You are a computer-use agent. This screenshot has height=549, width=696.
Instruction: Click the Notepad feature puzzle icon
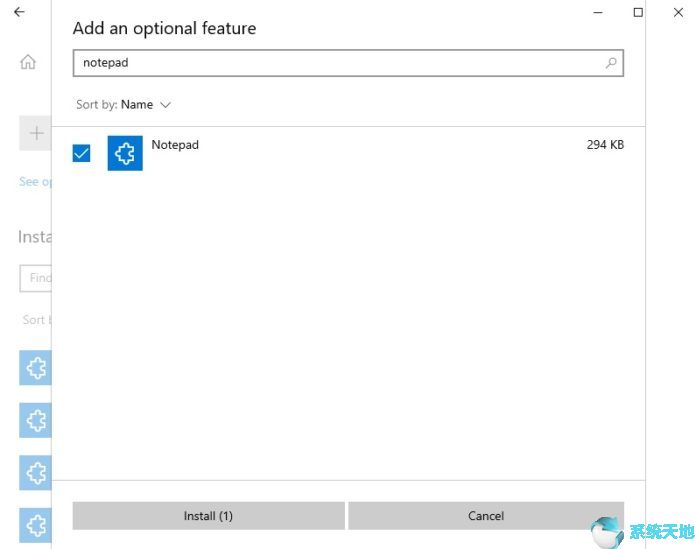[125, 153]
